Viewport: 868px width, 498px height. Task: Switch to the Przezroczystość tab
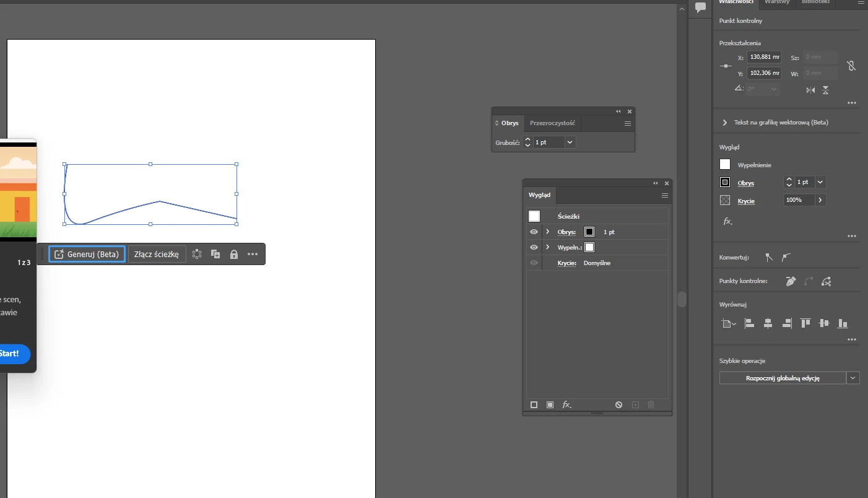click(552, 123)
